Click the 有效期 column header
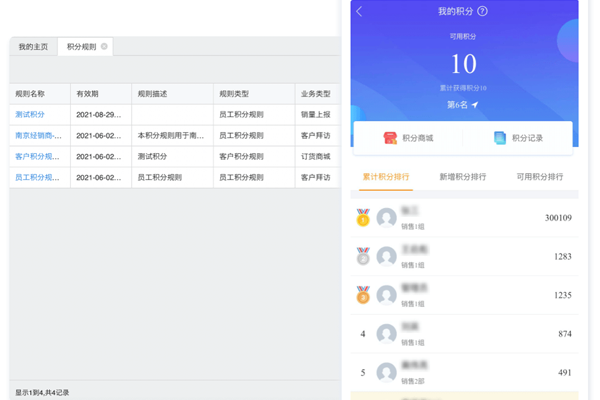The image size is (600, 400). coord(87,94)
